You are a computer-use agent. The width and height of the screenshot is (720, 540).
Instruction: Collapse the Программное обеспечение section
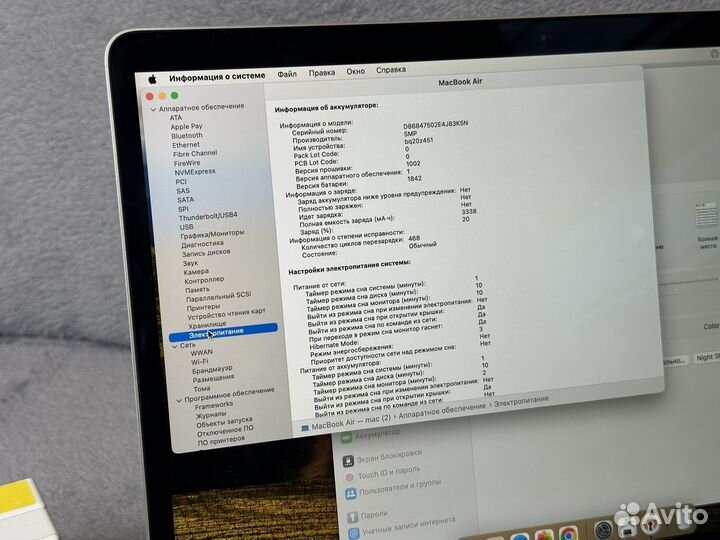tap(179, 400)
